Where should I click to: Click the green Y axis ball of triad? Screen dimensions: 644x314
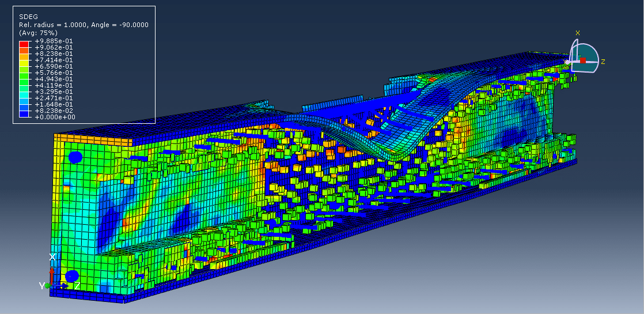click(x=48, y=286)
